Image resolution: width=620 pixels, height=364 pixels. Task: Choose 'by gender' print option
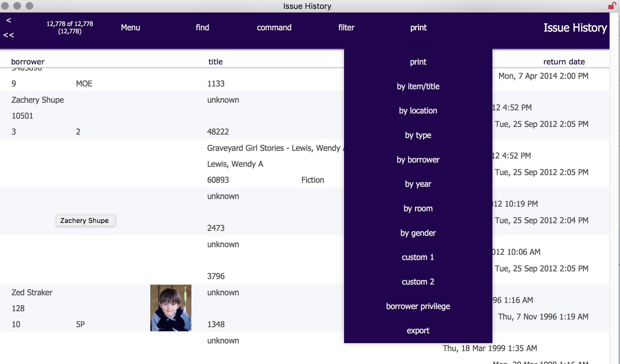coord(418,233)
